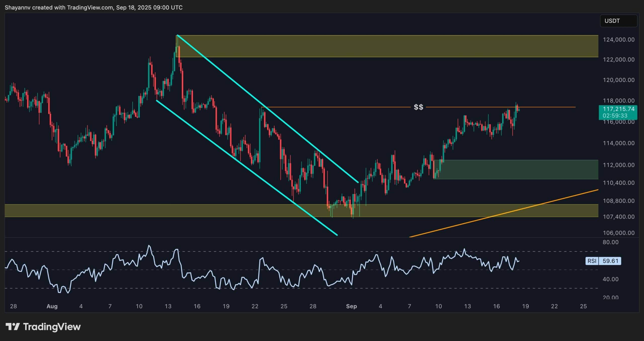644x341 pixels.
Task: Select the RSI indicator label
Action: pyautogui.click(x=592, y=261)
